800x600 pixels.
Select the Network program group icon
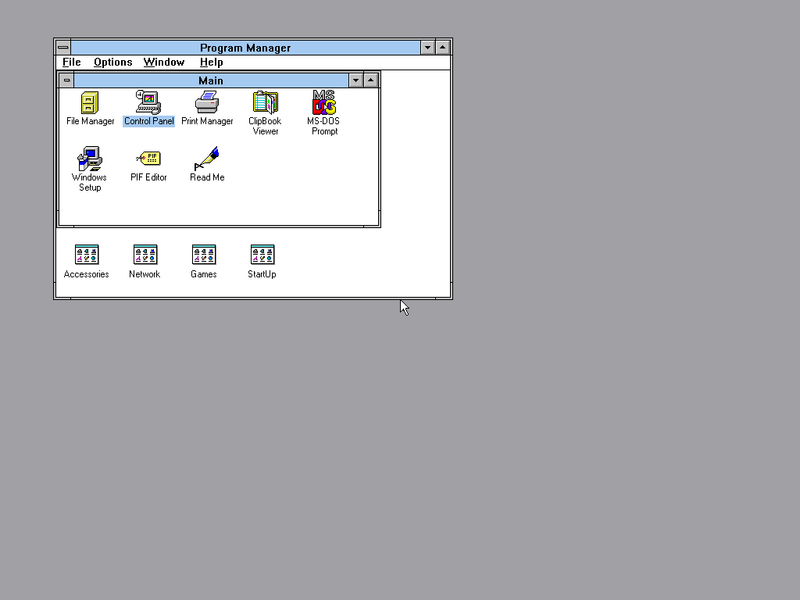pos(145,256)
